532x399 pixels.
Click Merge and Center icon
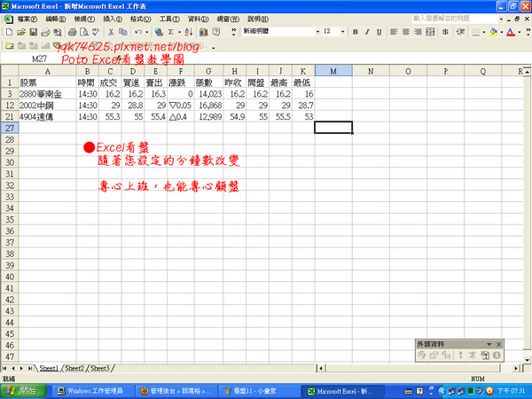point(430,32)
